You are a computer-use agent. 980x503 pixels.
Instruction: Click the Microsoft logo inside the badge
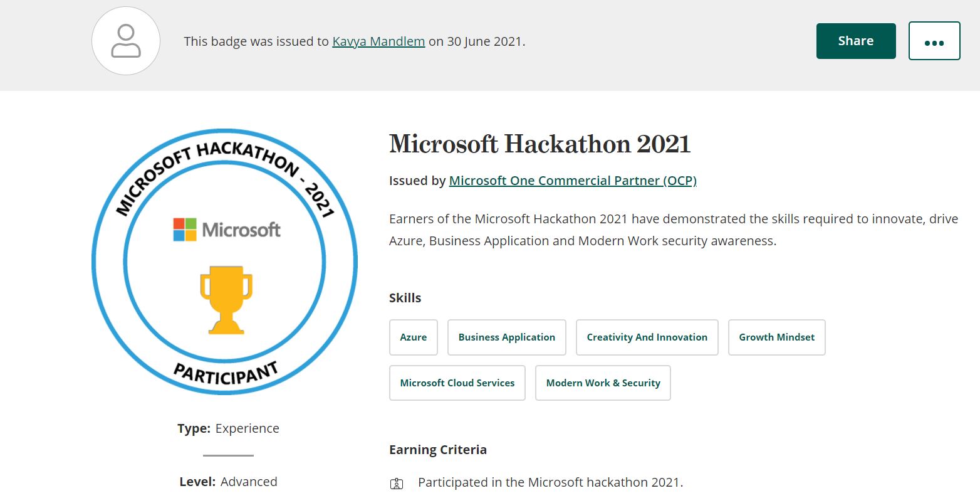tap(227, 230)
